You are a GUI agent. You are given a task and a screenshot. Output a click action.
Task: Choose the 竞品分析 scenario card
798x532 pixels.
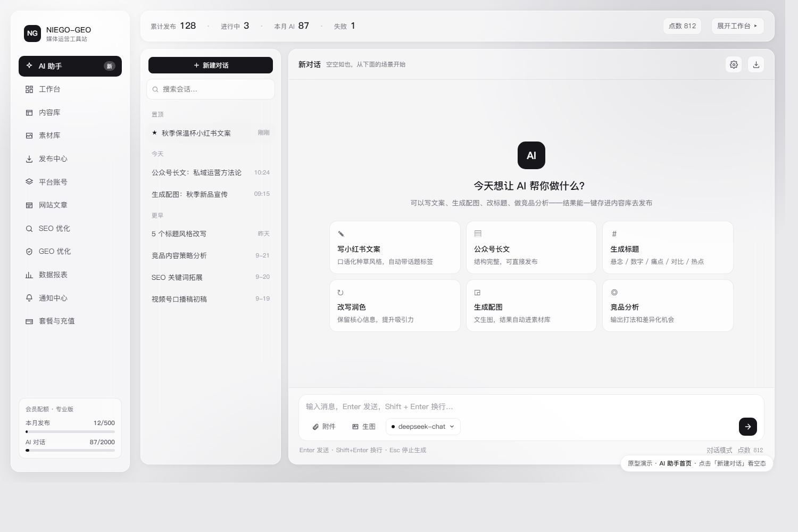668,306
